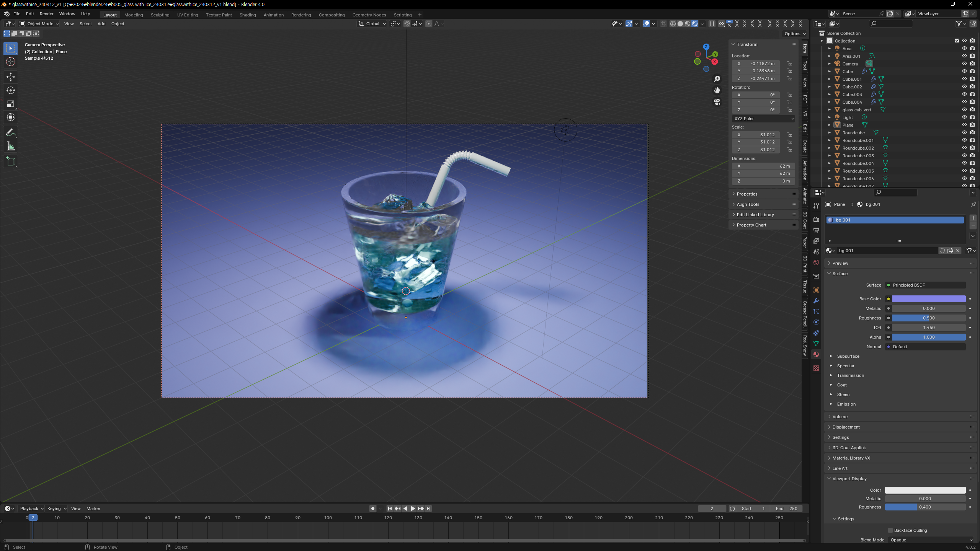980x551 pixels.
Task: Open the Modifier properties wrench tab
Action: 816,301
